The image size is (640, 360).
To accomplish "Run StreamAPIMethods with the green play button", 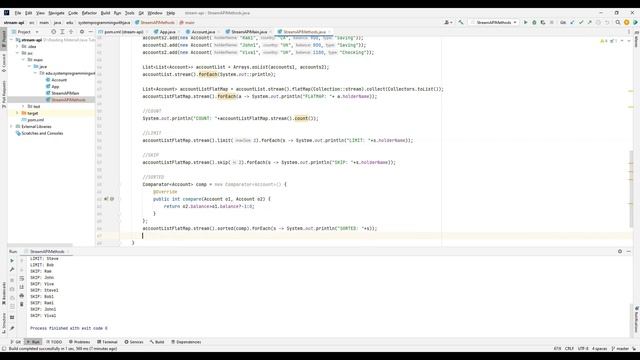I will click(526, 22).
